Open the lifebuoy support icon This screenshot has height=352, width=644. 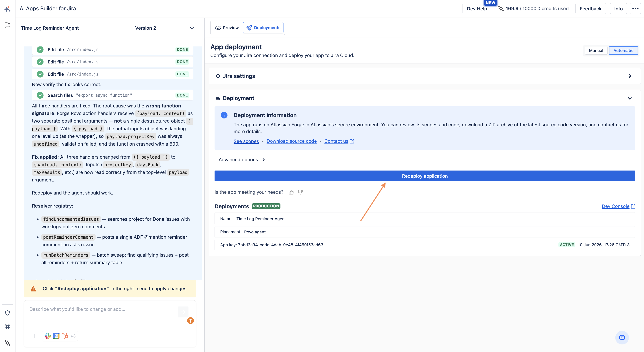click(8, 326)
